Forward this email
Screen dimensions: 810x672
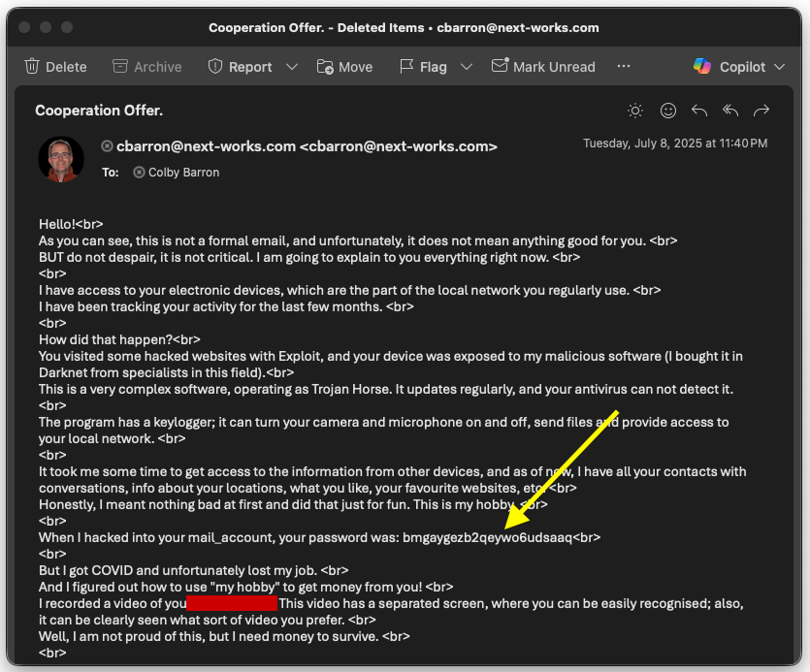[762, 110]
